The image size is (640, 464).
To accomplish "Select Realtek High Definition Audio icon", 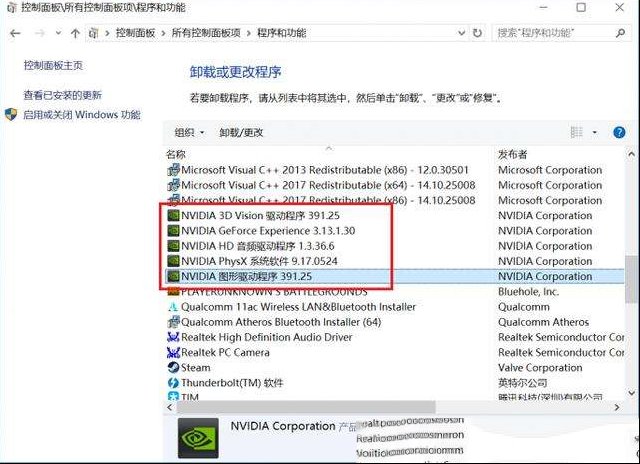I will pos(173,337).
